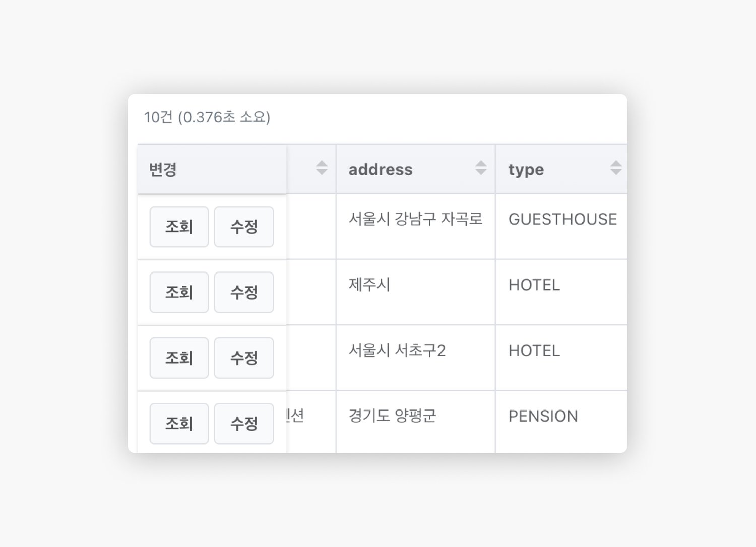Click the result count text 10건
756x547 pixels.
(x=158, y=117)
